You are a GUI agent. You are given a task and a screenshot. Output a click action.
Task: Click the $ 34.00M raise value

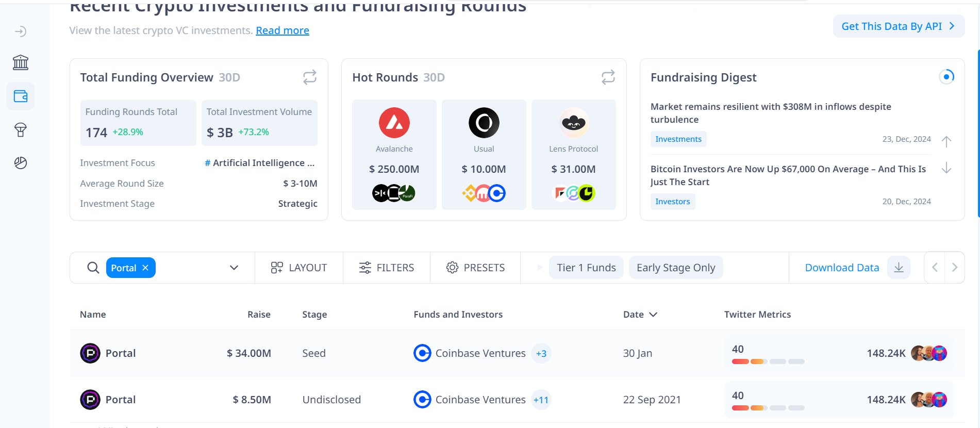(249, 353)
